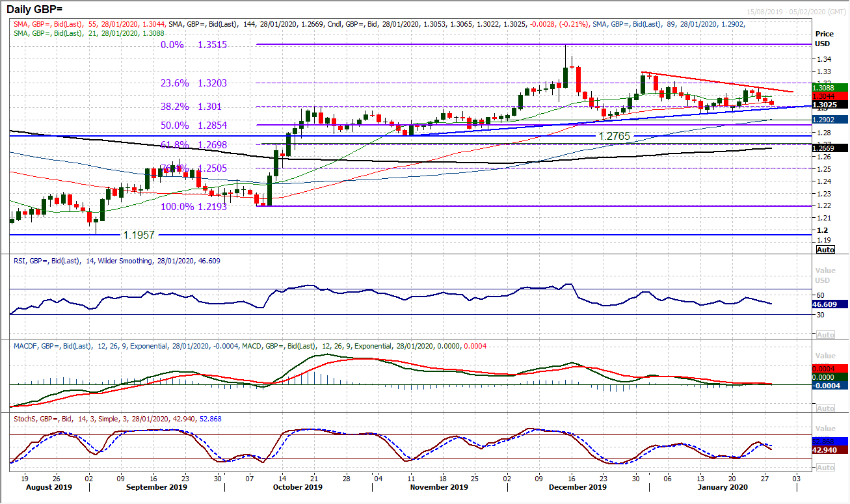Click the 50.0% 1.2854 Fibonacci label
This screenshot has width=850, height=504.
click(x=193, y=125)
